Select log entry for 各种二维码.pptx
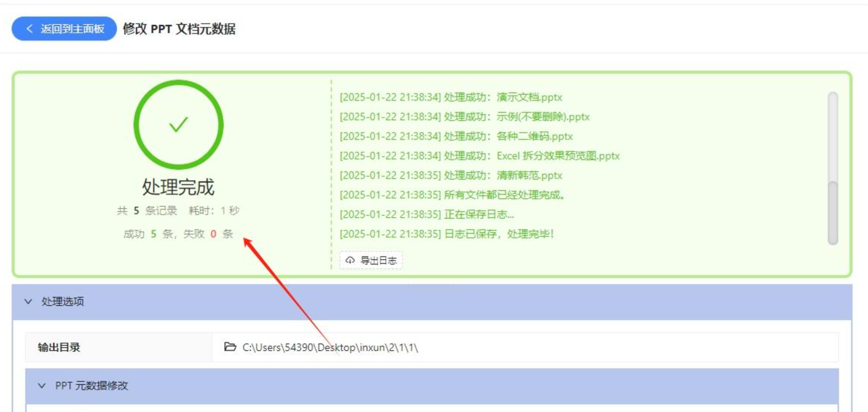The height and width of the screenshot is (412, 868). (456, 136)
